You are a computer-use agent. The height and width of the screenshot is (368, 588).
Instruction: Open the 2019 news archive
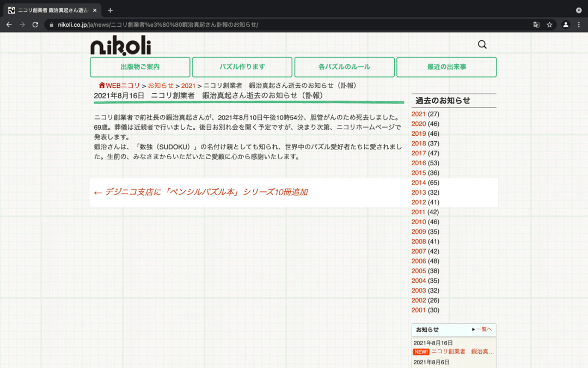tap(419, 134)
